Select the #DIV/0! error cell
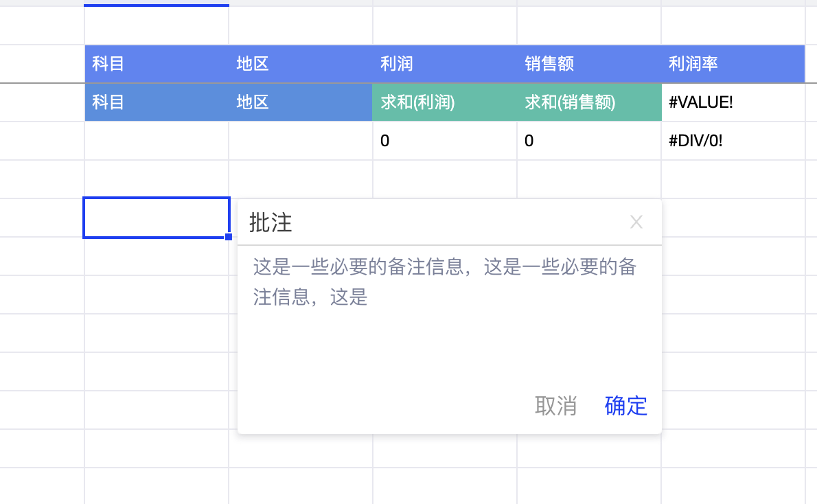This screenshot has height=504, width=817. (x=733, y=141)
